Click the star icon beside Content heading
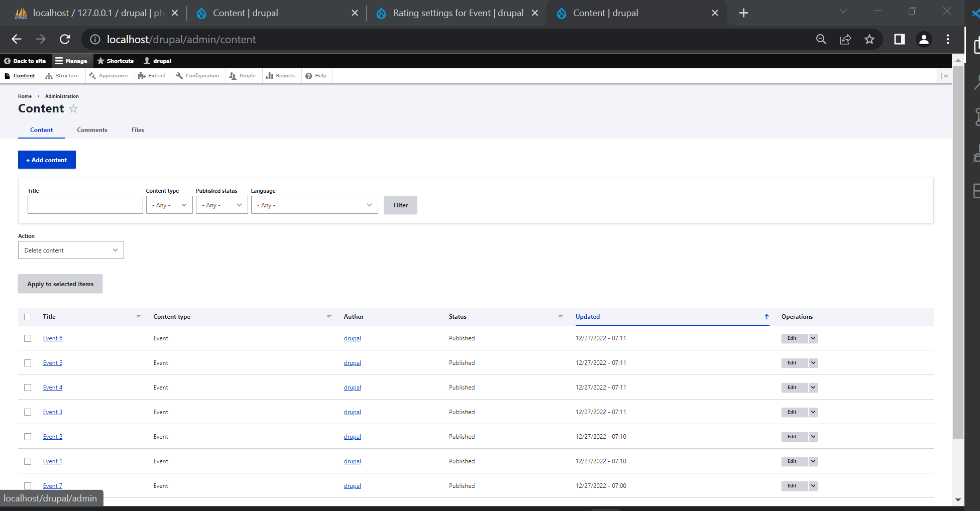This screenshot has width=980, height=511. point(73,109)
